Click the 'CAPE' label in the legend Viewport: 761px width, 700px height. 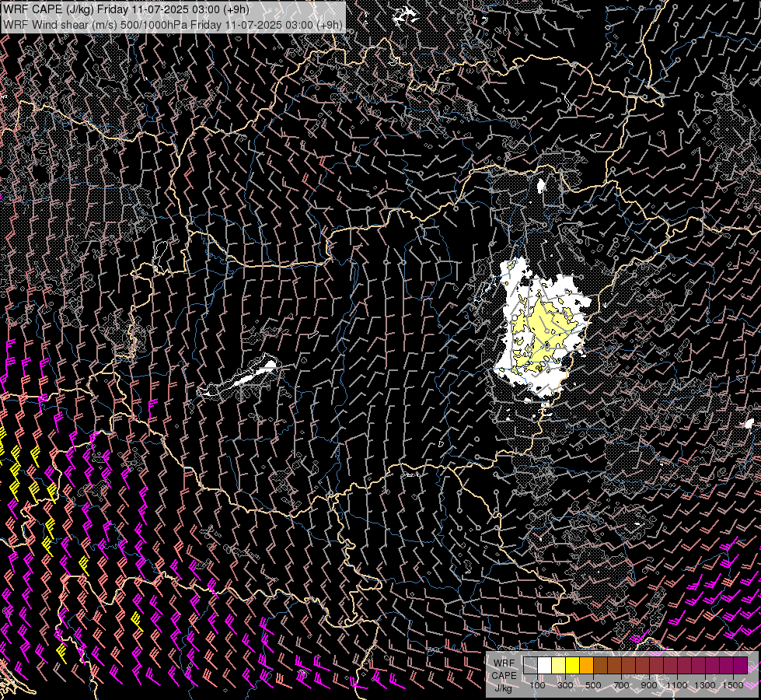click(504, 676)
